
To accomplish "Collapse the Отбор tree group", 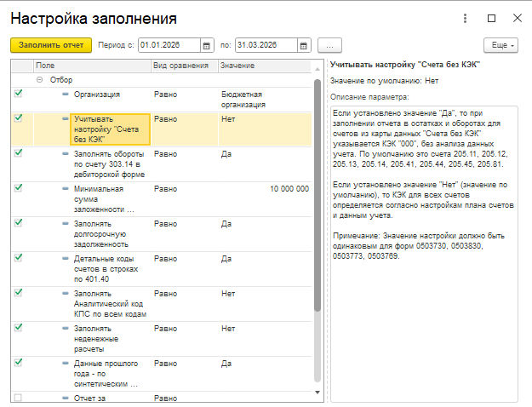I will (40, 80).
